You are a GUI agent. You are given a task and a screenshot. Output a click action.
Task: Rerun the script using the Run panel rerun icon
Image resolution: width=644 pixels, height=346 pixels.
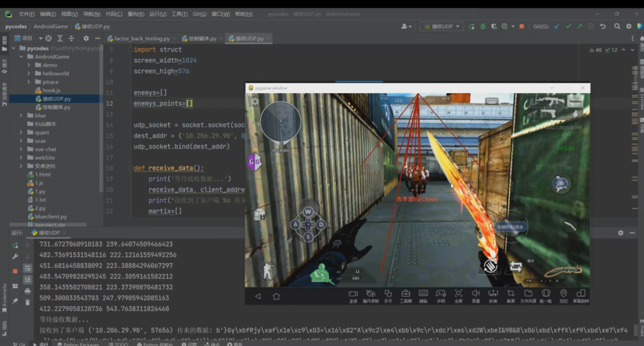click(x=15, y=245)
